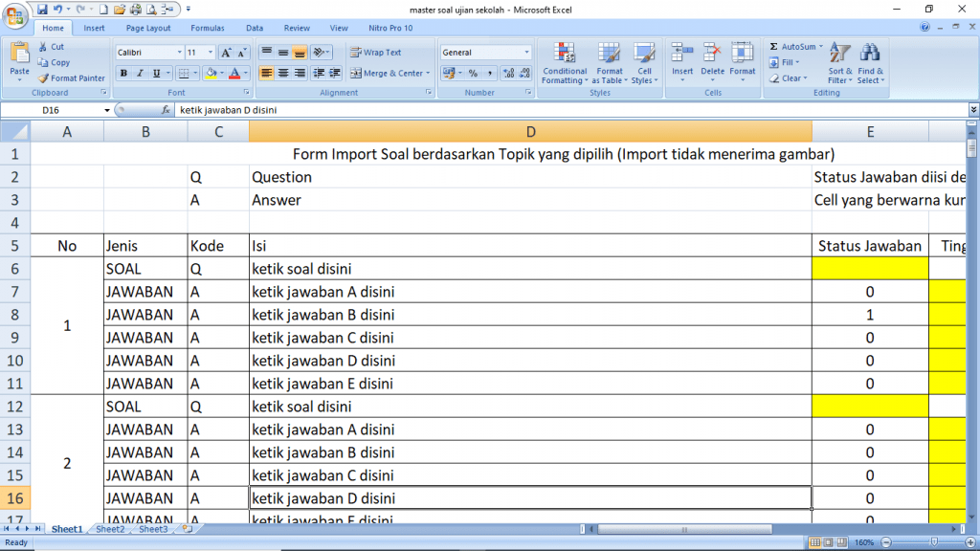This screenshot has height=551, width=980.
Task: Toggle Underline formatting
Action: click(x=156, y=73)
